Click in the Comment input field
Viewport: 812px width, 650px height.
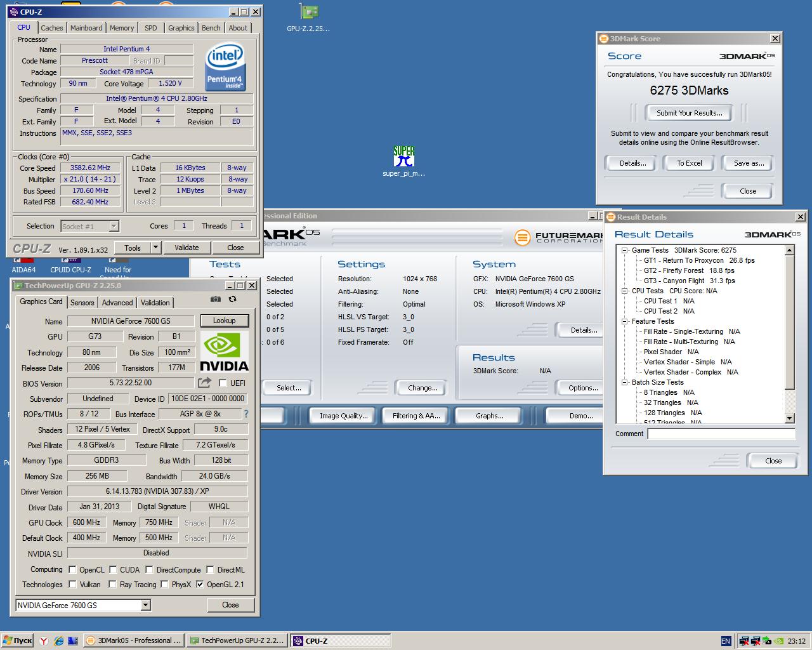pos(721,434)
